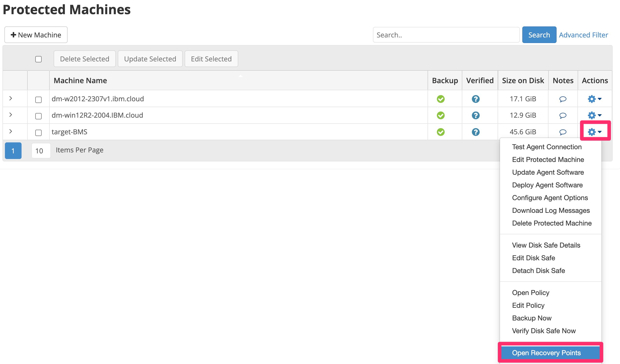Click backup status checkmark for target-BMS
Image resolution: width=620 pixels, height=364 pixels.
point(441,132)
